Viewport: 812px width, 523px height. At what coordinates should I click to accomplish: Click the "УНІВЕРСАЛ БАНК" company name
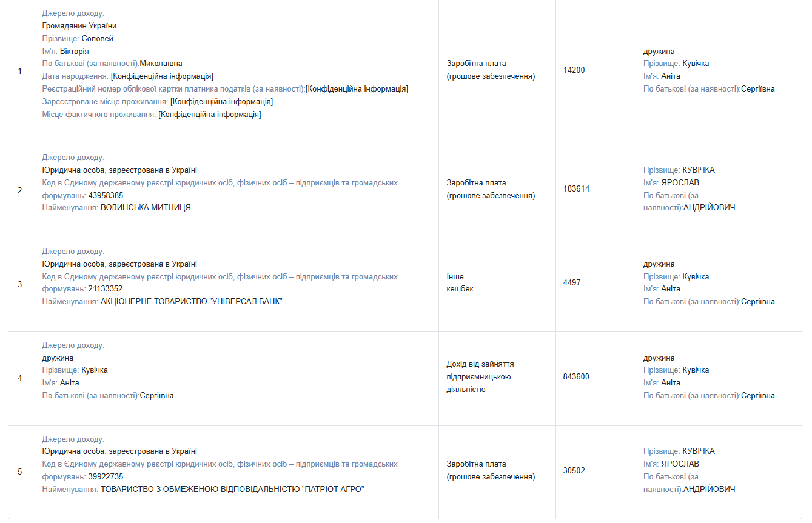coord(191,302)
